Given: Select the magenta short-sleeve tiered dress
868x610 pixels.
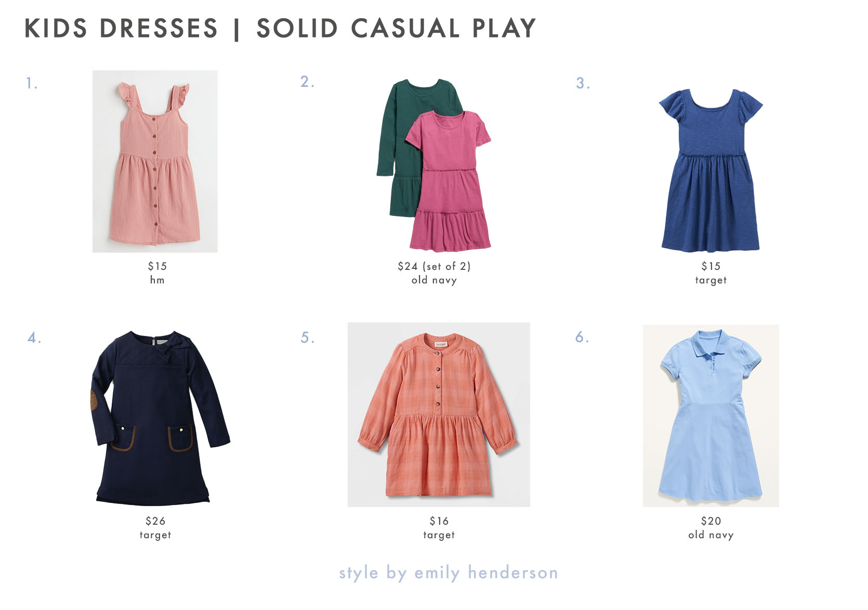Looking at the screenshot, I should pyautogui.click(x=449, y=181).
